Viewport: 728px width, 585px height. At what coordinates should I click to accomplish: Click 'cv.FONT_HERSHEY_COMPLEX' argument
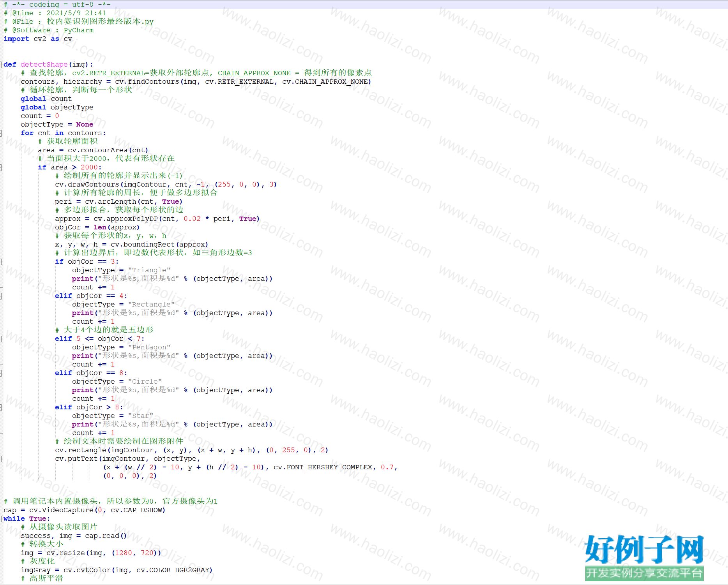(323, 467)
